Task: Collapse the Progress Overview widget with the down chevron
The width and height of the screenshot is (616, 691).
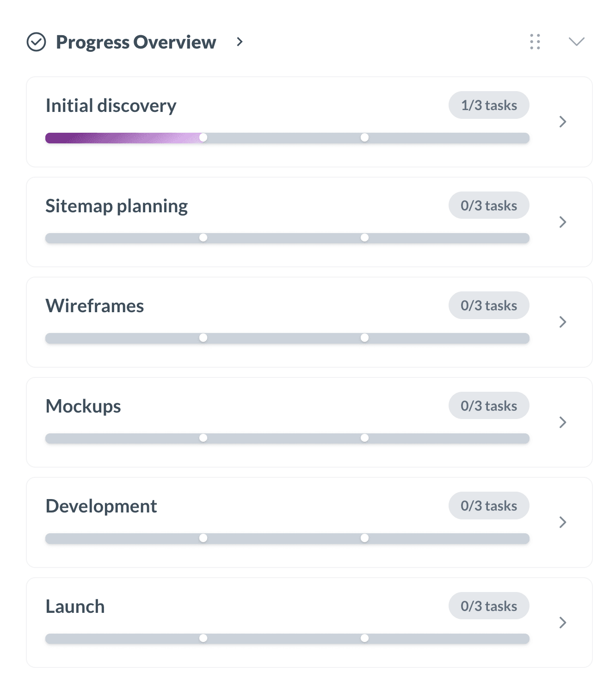Action: point(576,42)
